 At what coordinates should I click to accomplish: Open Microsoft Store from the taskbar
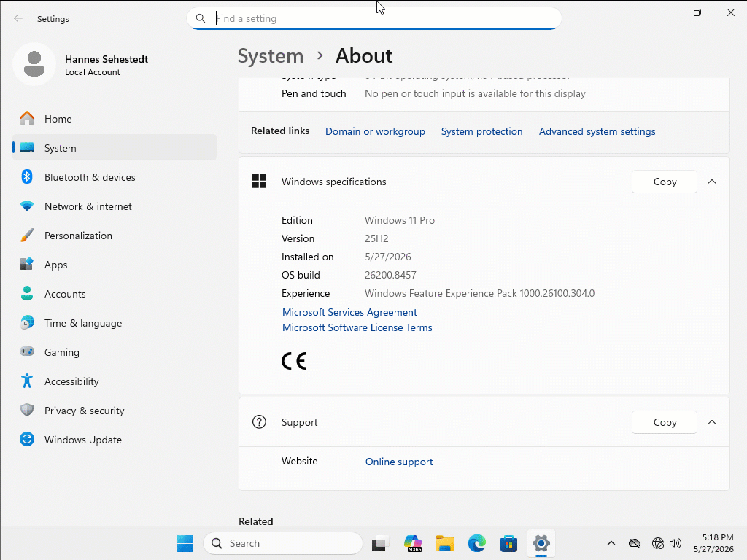tap(508, 543)
